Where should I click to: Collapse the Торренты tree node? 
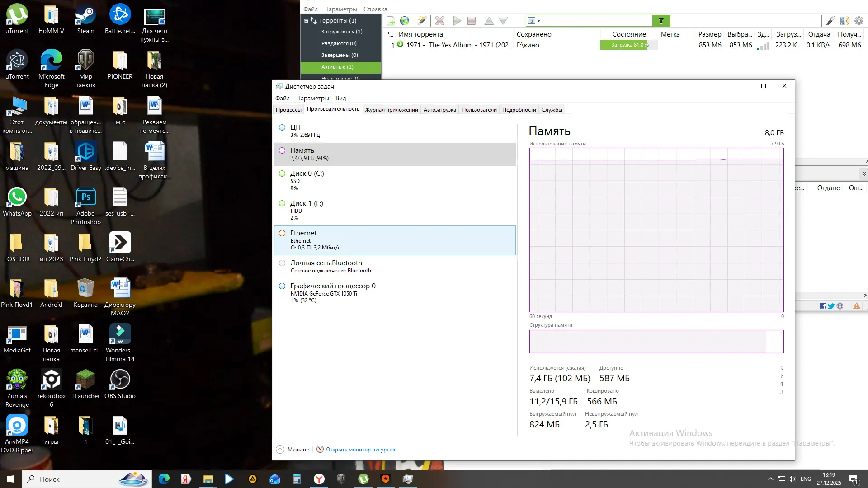coord(306,21)
